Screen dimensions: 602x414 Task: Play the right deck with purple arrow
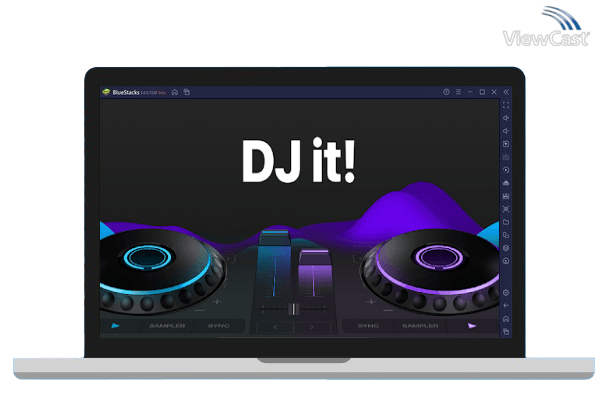472,326
